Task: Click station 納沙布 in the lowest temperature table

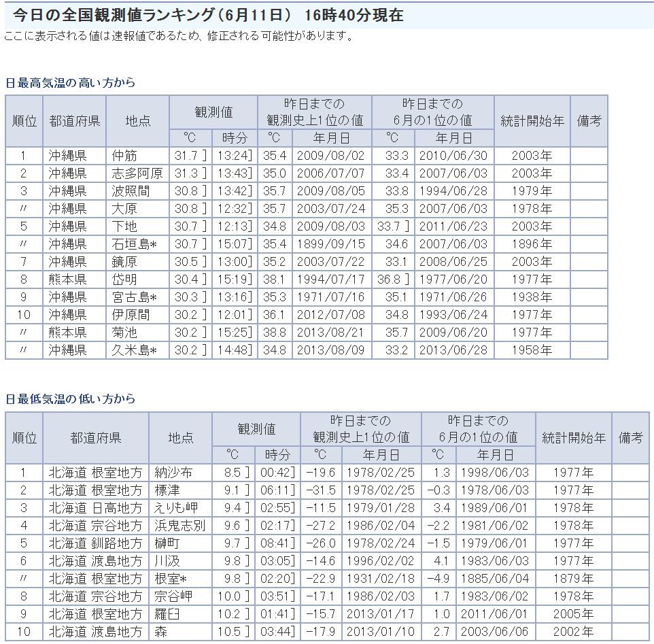Action: (x=173, y=473)
